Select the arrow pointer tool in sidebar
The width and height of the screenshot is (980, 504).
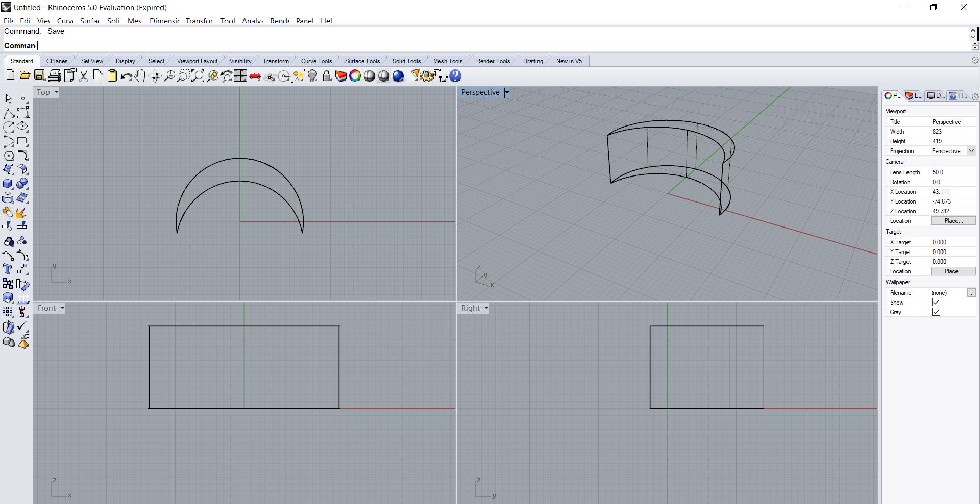tap(8, 98)
